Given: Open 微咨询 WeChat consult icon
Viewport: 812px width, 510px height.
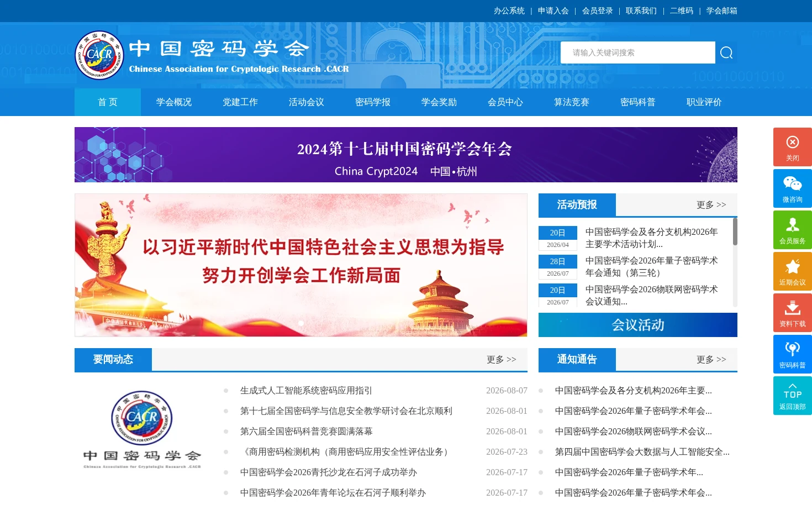Looking at the screenshot, I should [793, 188].
